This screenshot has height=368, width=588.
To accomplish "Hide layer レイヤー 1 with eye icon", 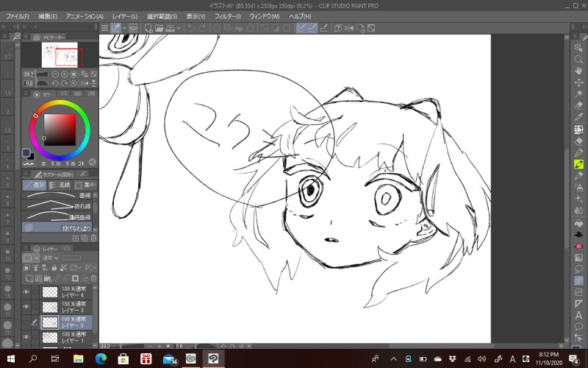I will pyautogui.click(x=26, y=337).
